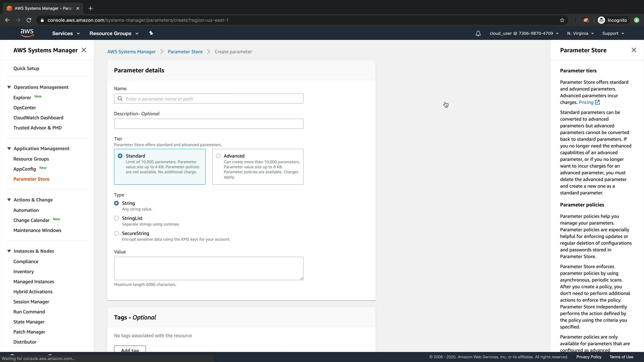Close the AWS Systems Manager sidebar
Screen dimensions: 644x362
84,50
